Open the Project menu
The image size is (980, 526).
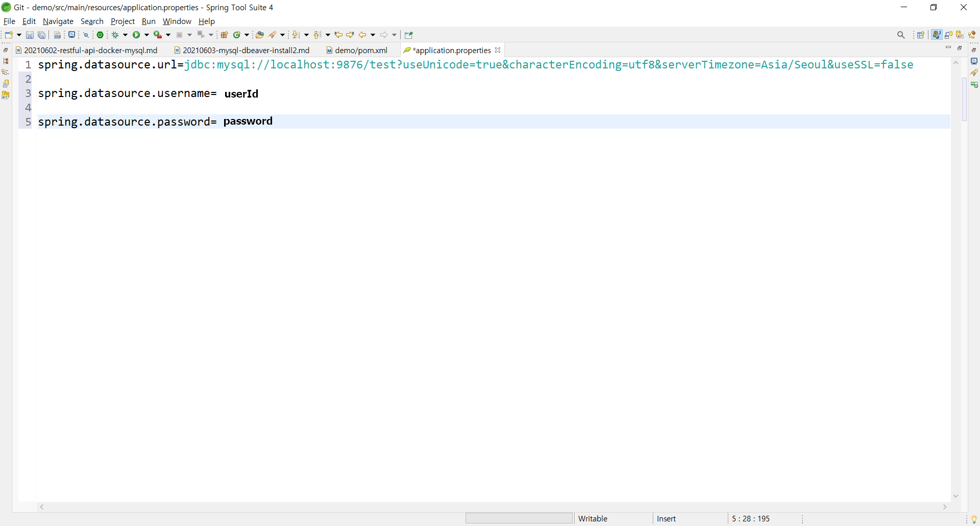[x=122, y=21]
